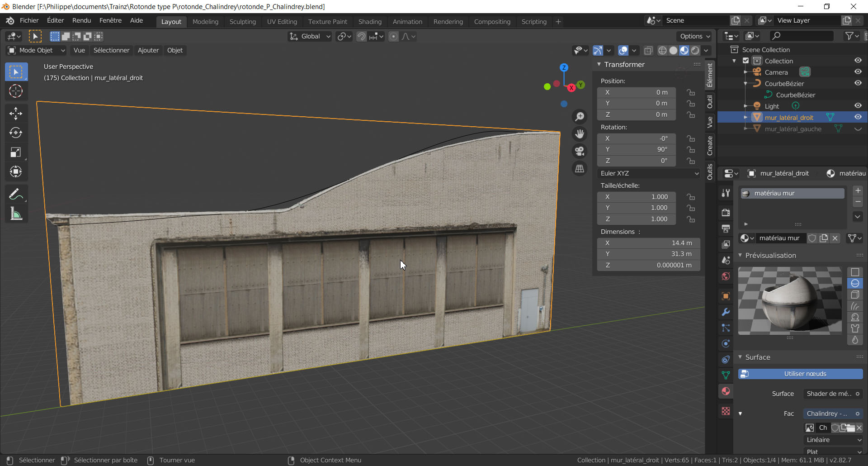Pick the Measure tool
Screen dimensions: 868x466
tap(16, 214)
